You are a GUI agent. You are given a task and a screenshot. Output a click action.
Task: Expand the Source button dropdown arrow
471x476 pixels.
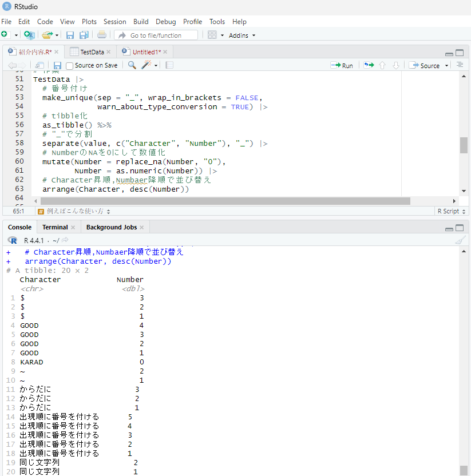tap(446, 66)
